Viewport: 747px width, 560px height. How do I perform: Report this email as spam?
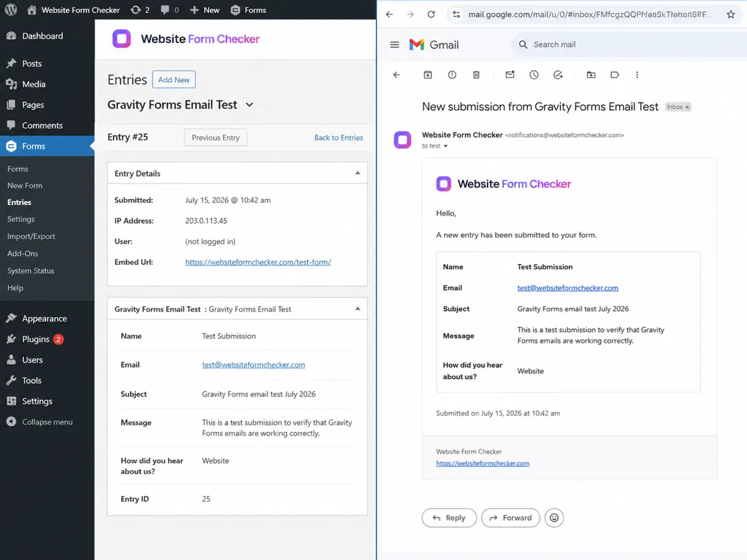point(452,75)
